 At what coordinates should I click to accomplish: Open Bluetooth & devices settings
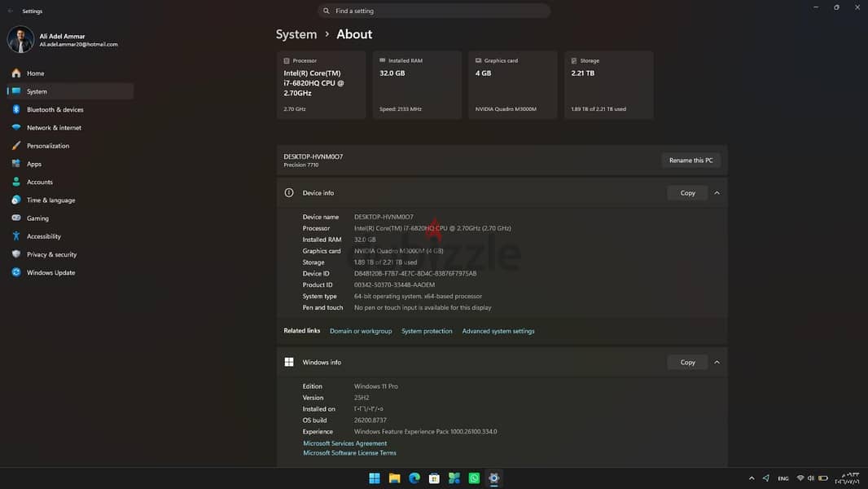pos(70,110)
